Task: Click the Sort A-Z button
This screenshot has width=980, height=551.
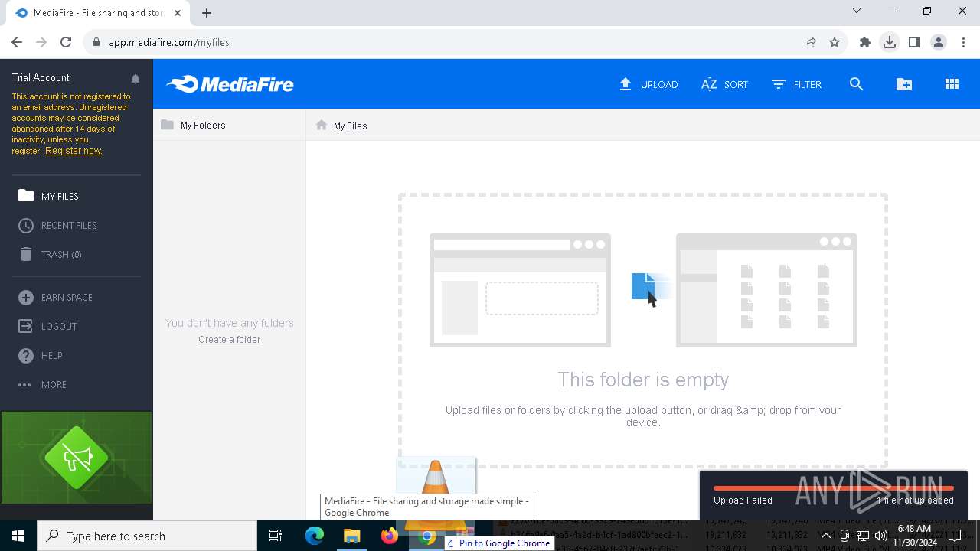Action: tap(724, 84)
